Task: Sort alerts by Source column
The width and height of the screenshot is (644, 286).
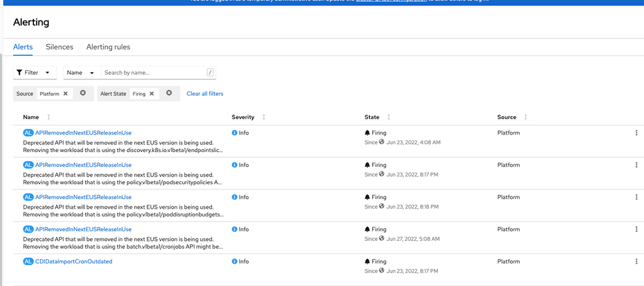Action: tap(507, 117)
